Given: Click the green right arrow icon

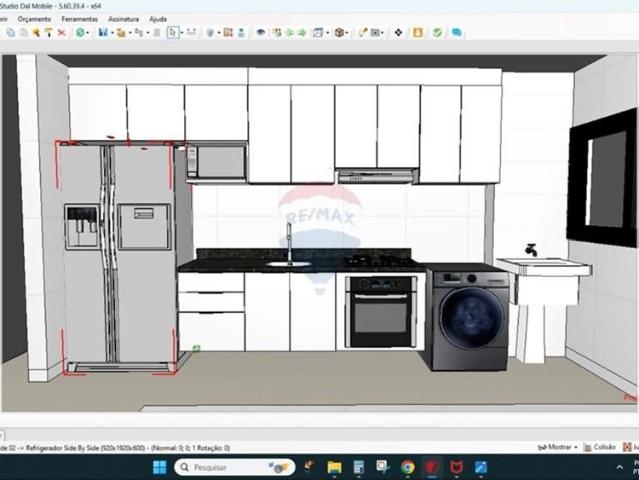Looking at the screenshot, I should click(x=302, y=33).
